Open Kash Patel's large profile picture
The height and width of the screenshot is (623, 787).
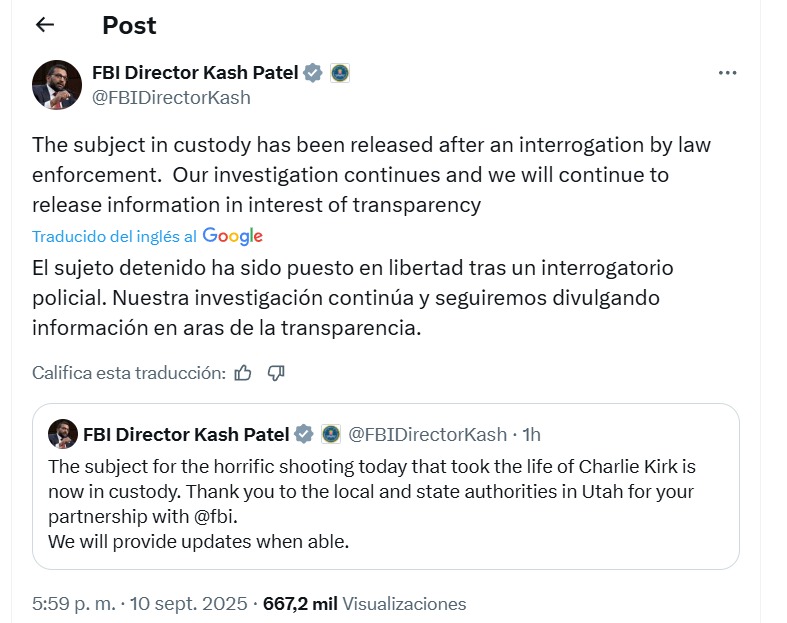[57, 85]
